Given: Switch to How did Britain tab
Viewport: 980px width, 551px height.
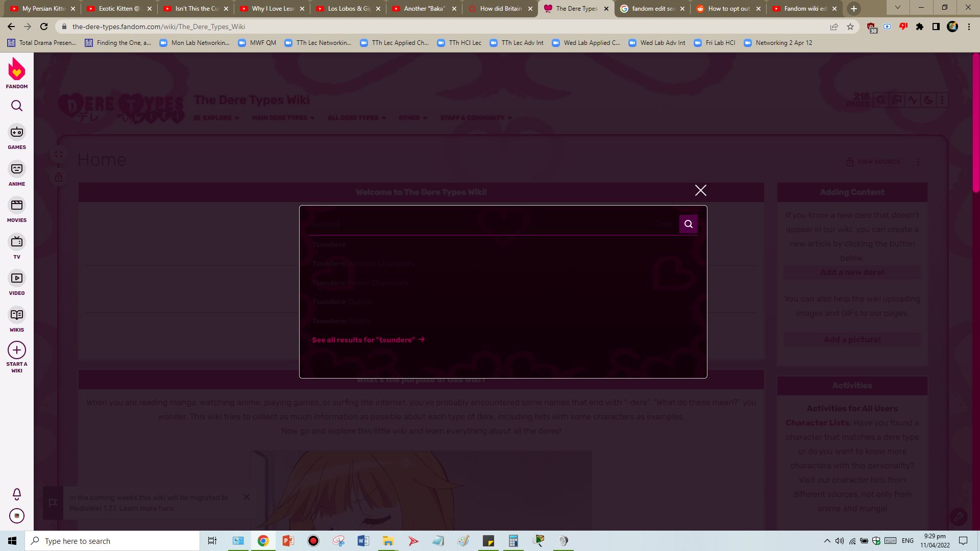Looking at the screenshot, I should click(500, 9).
